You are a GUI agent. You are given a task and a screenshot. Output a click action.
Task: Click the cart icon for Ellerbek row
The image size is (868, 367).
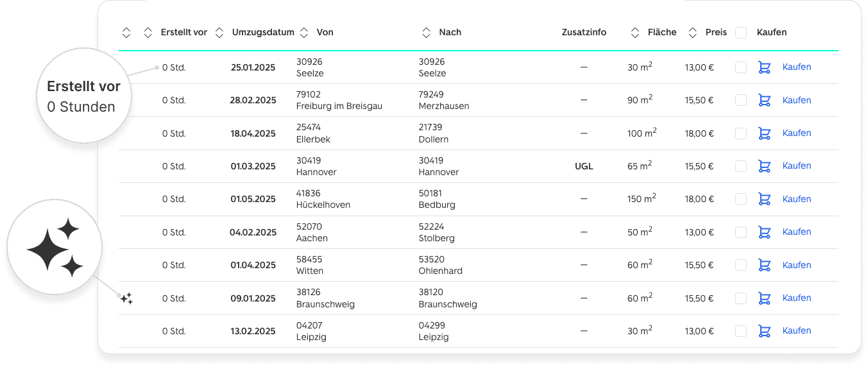coord(764,133)
